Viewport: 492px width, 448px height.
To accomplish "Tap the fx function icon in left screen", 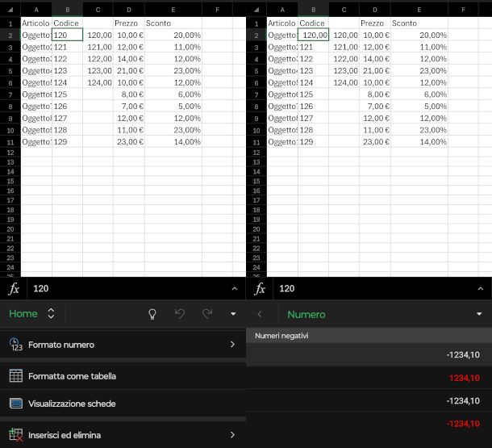I will (14, 288).
